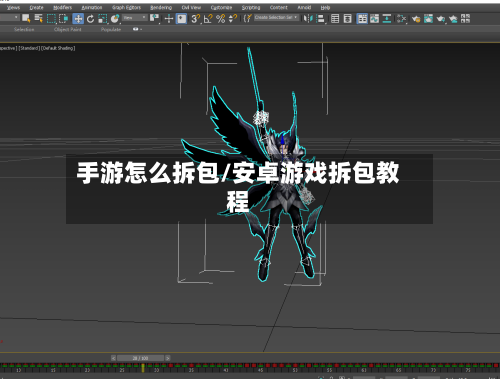
Task: Open the Help menu
Action: coord(325,7)
